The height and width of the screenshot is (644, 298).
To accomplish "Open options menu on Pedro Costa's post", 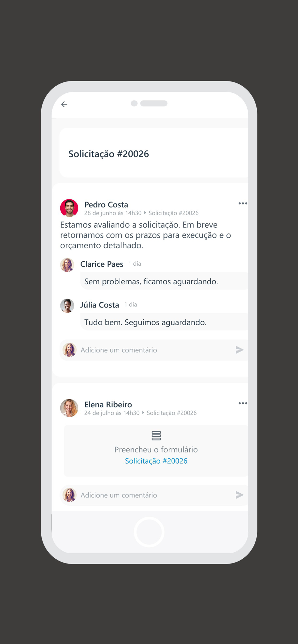I will [x=243, y=204].
